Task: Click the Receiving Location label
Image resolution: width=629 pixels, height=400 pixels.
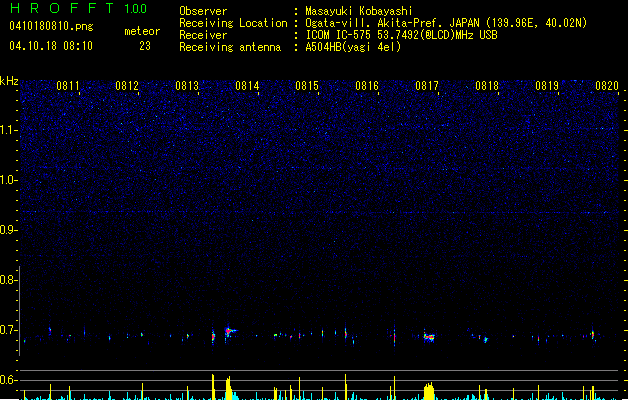Action: [233, 23]
